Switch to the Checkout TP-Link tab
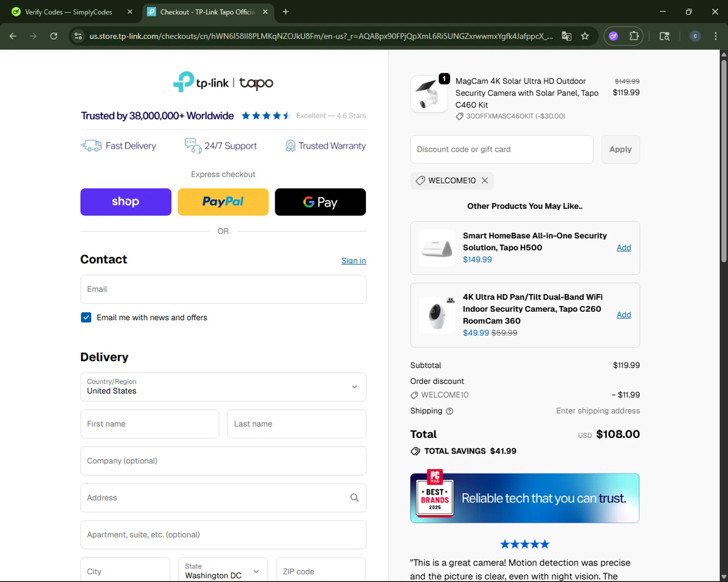728x582 pixels. pyautogui.click(x=208, y=12)
